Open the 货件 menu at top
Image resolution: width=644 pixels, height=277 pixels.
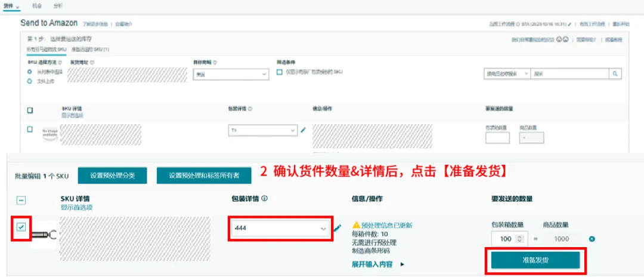point(11,5)
